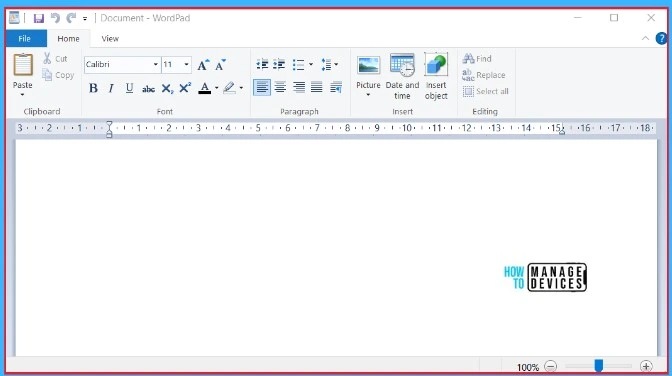
Task: Select Align text left
Action: click(262, 87)
